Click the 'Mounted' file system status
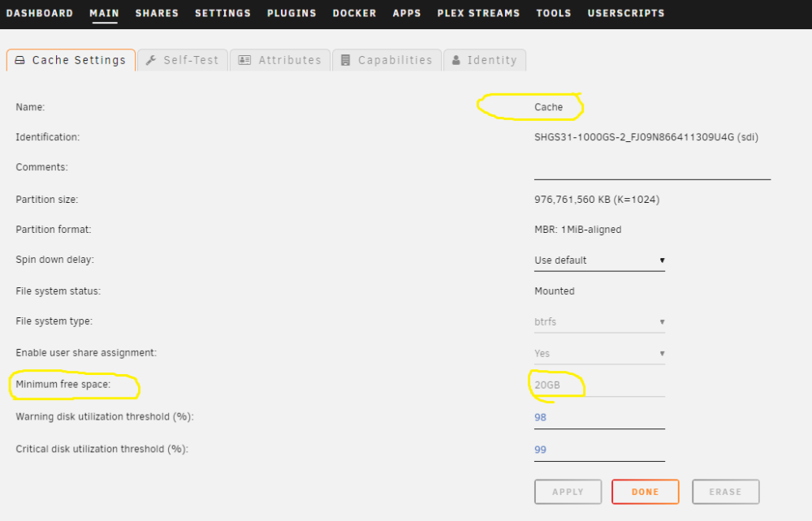 554,291
